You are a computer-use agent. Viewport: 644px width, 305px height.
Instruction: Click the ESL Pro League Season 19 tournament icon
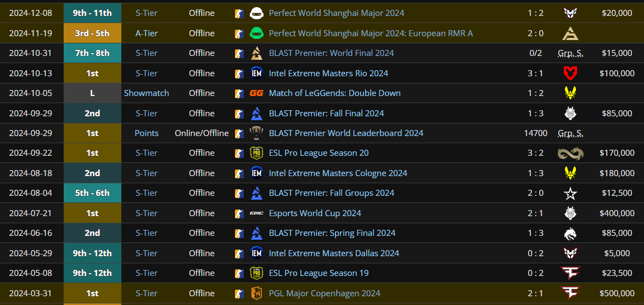(256, 273)
